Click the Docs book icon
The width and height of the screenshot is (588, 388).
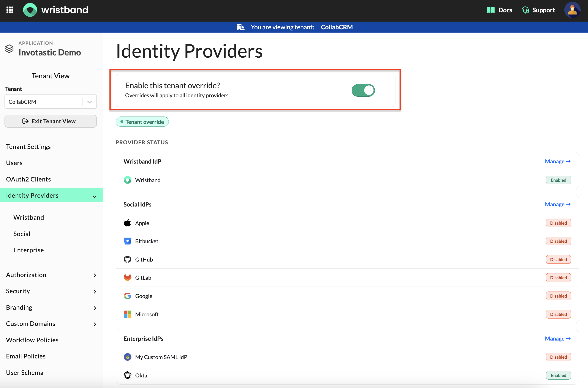tap(490, 10)
